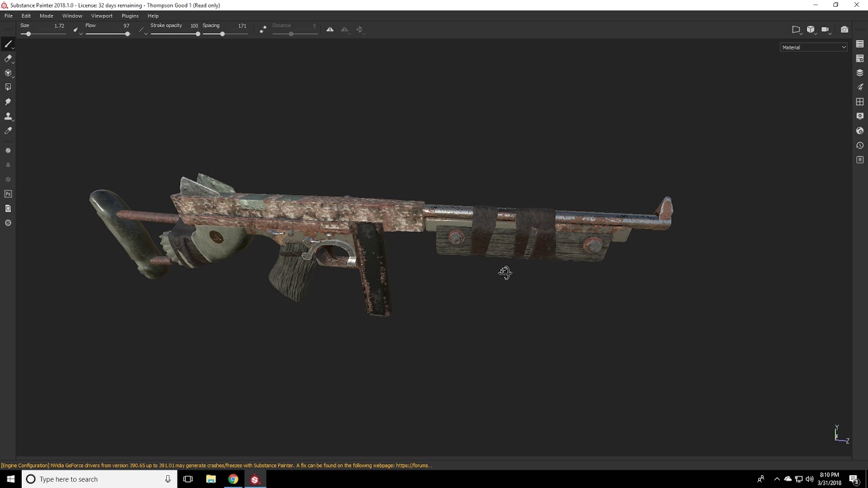Click the Export to Photoshop icon
This screenshot has height=488, width=868.
8,194
